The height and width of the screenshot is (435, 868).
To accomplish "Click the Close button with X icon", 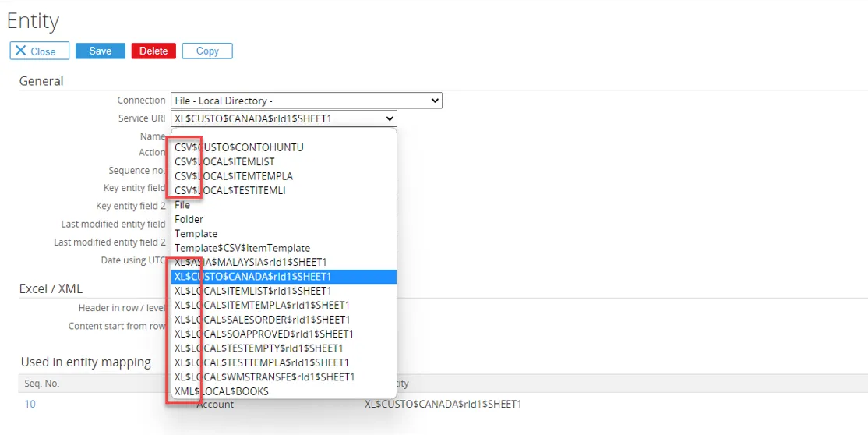I will coord(39,51).
